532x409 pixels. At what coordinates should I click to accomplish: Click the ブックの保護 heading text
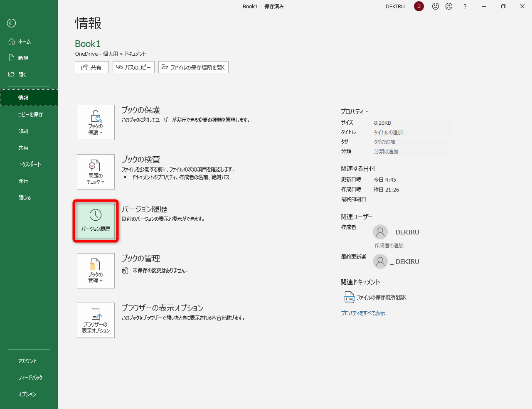tap(140, 110)
